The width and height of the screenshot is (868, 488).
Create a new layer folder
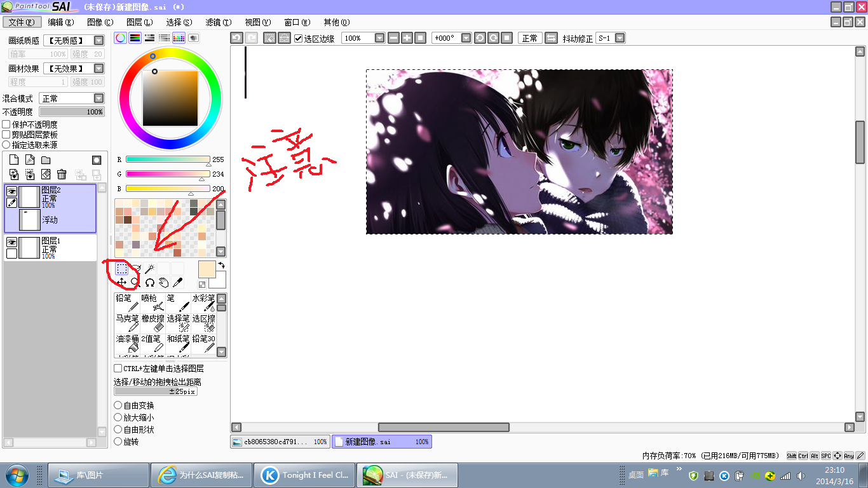46,160
